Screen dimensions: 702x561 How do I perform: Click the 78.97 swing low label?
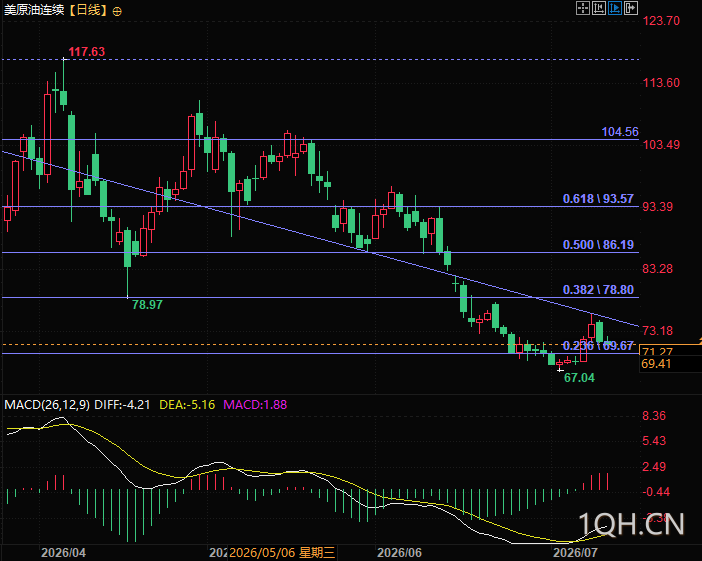tap(147, 305)
